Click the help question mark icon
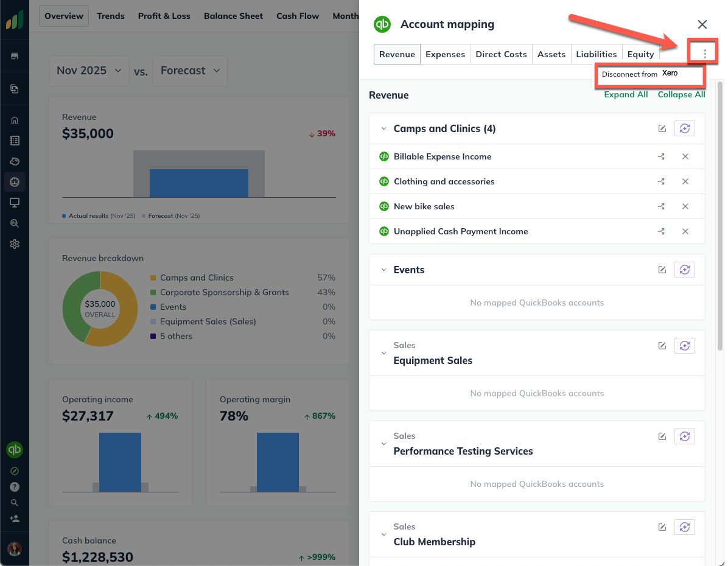This screenshot has width=728, height=566. click(x=15, y=486)
